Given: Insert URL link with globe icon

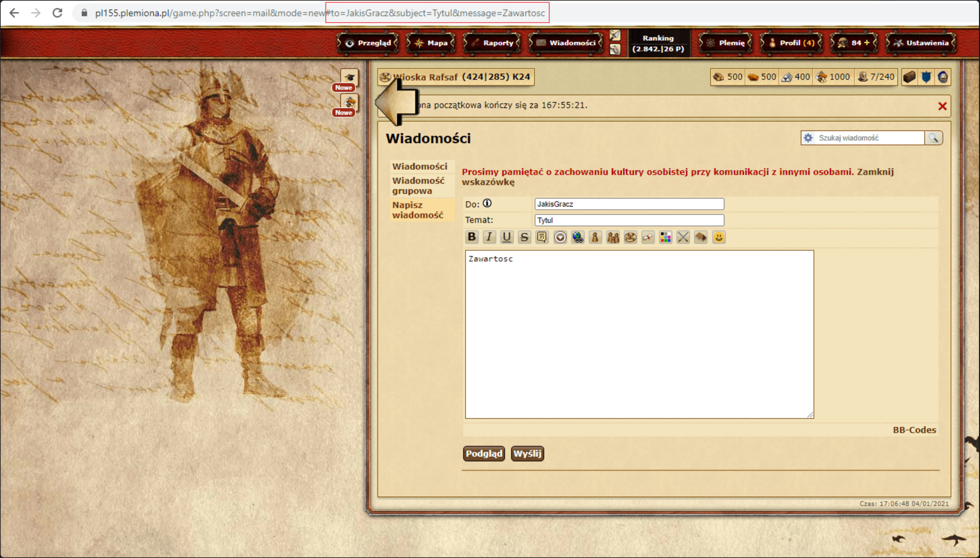Looking at the screenshot, I should 578,237.
